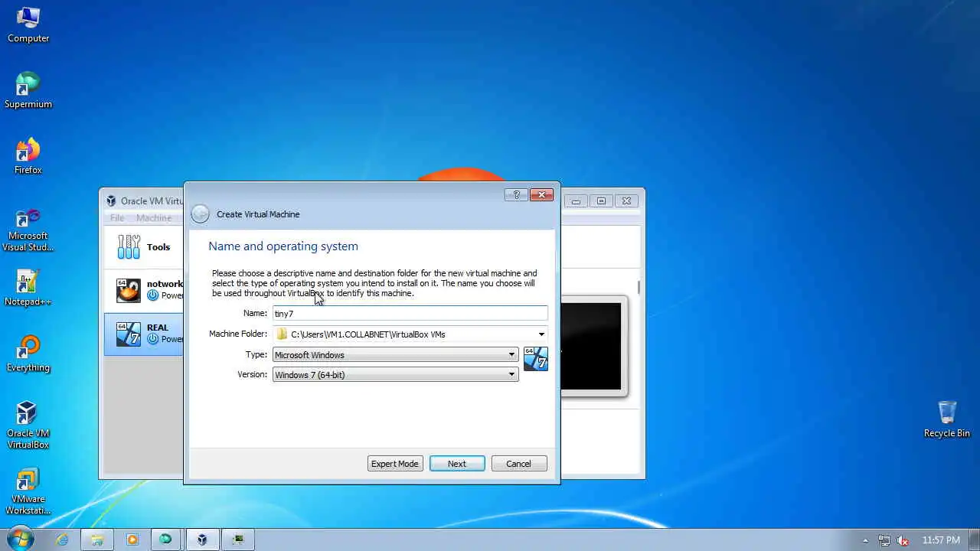Screen dimensions: 980x551
Task: Open the Type dropdown Microsoft Windows
Action: pyautogui.click(x=395, y=355)
